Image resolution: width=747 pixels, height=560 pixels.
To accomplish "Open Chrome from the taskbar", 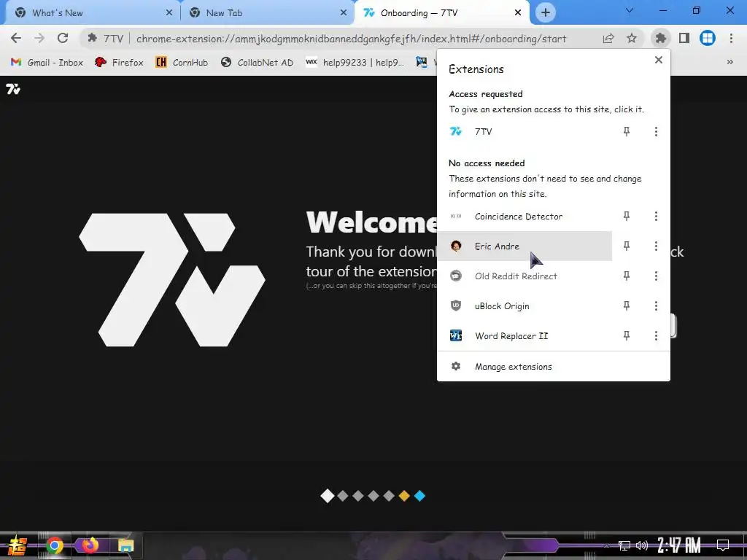I will pos(55,545).
